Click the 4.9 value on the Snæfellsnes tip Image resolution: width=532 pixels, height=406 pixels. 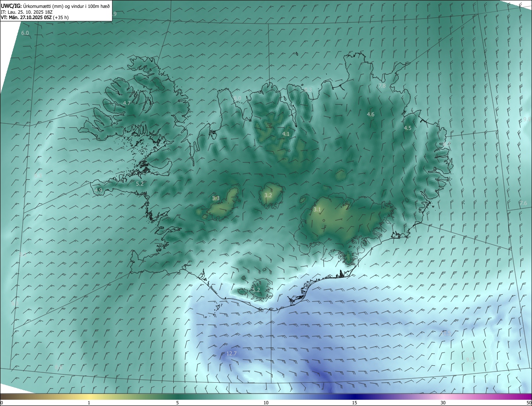pos(98,190)
